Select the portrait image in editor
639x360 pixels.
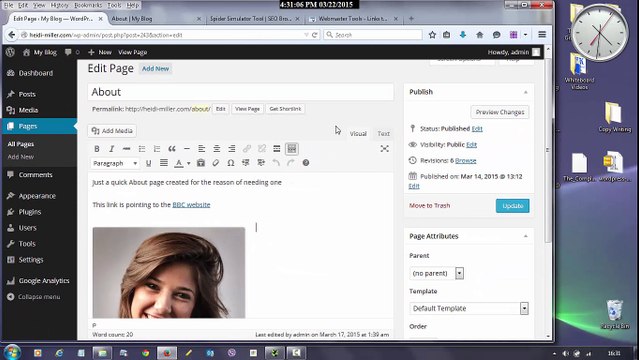(169, 273)
